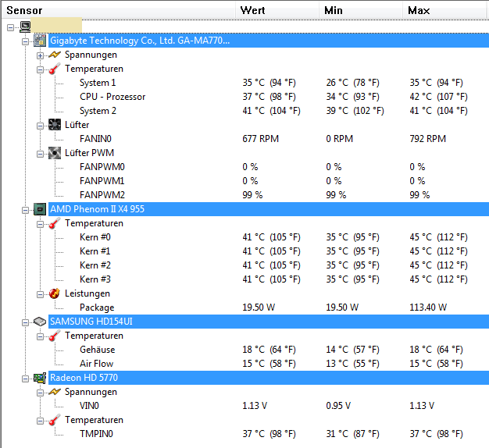Click the Wert column header
Image resolution: width=489 pixels, height=448 pixels.
277,10
